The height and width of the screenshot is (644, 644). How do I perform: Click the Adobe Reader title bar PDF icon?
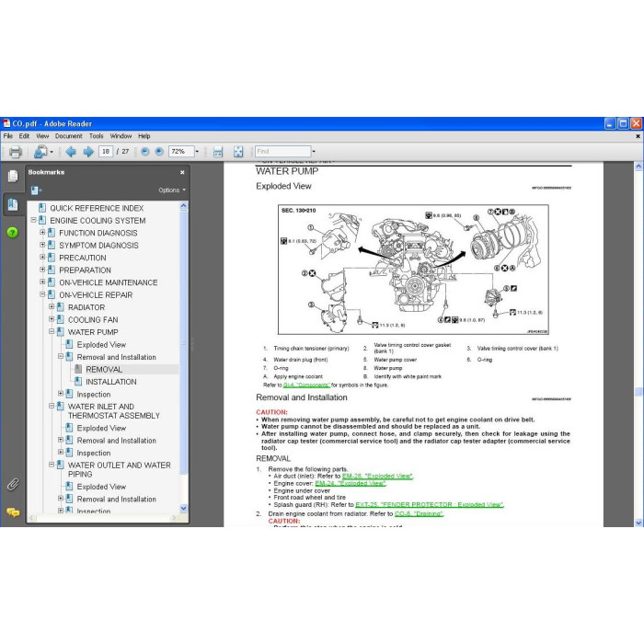(x=6, y=123)
